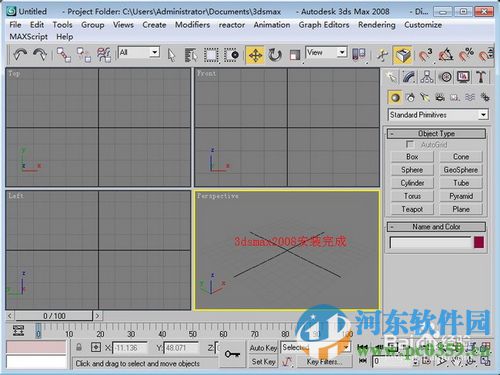Open the Utilities hammer panel tab

pos(481,77)
